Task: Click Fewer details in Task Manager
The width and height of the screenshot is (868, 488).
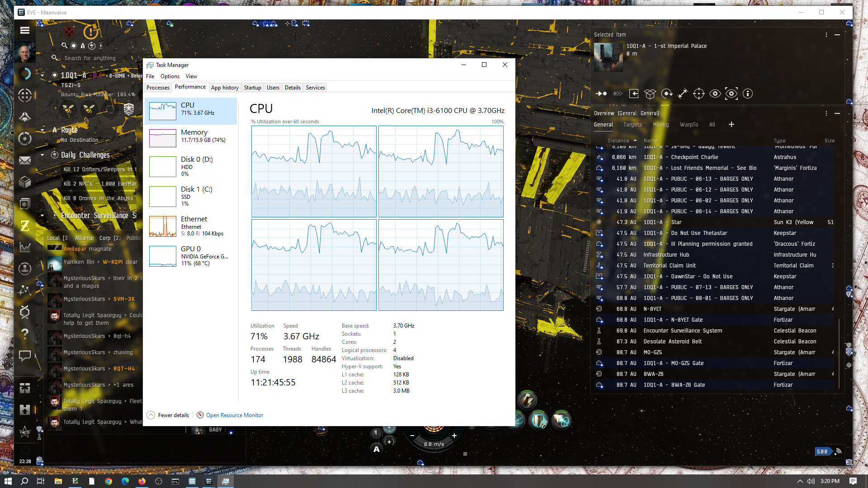Action: [x=168, y=415]
